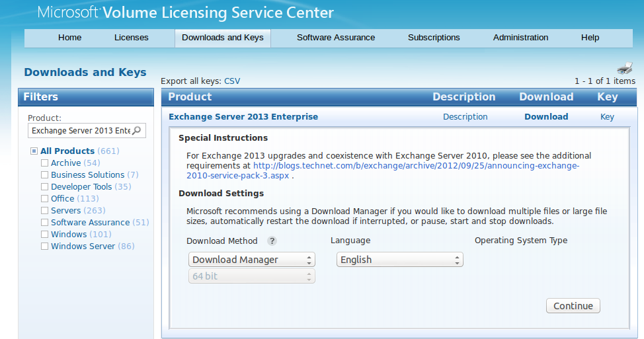The width and height of the screenshot is (644, 339).
Task: Click the All Products (661) label
Action: (80, 151)
